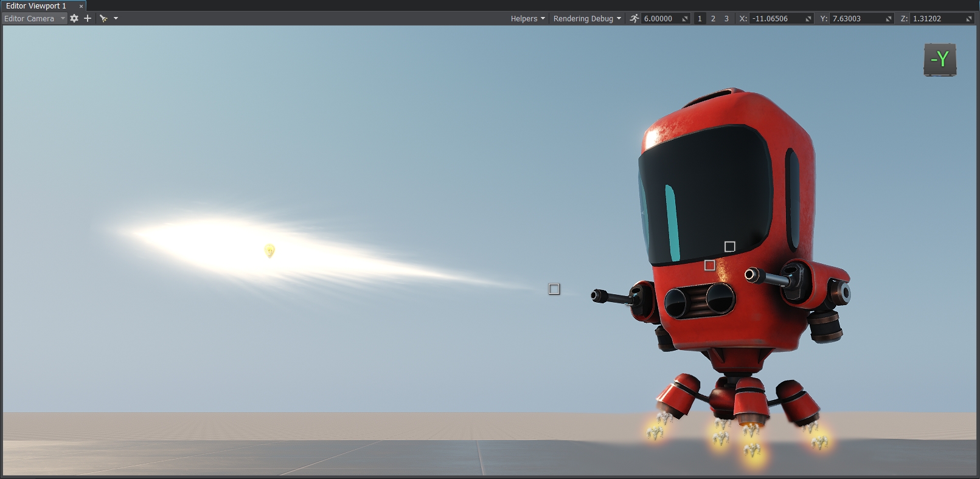Viewport: 980px width, 479px height.
Task: Click the X position field's spinner arrows
Action: (x=808, y=19)
